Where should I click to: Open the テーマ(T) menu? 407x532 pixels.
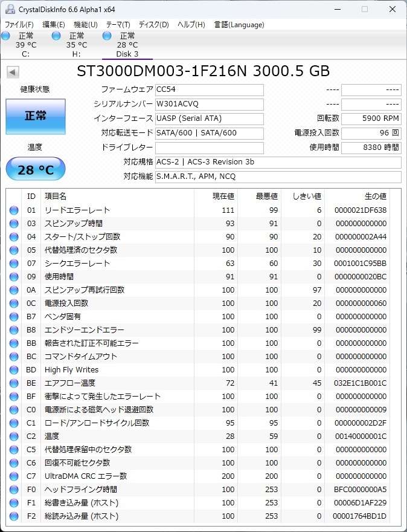click(118, 25)
